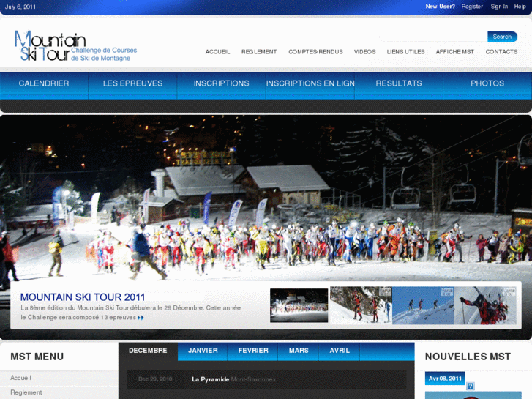Switch to the DECEMBRE tab

click(148, 351)
